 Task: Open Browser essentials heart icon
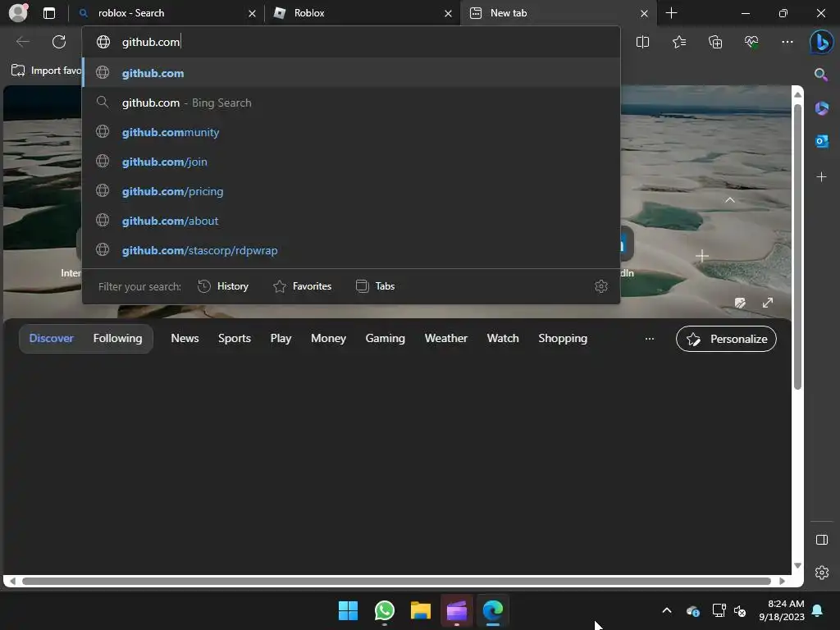click(x=751, y=42)
